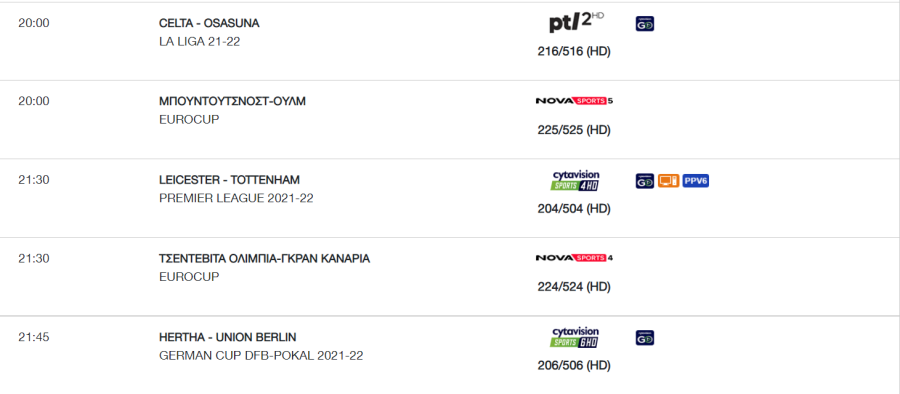
Task: Click GERMAN CUP DFB-POKAL 2021-22 competition text
Action: click(261, 356)
